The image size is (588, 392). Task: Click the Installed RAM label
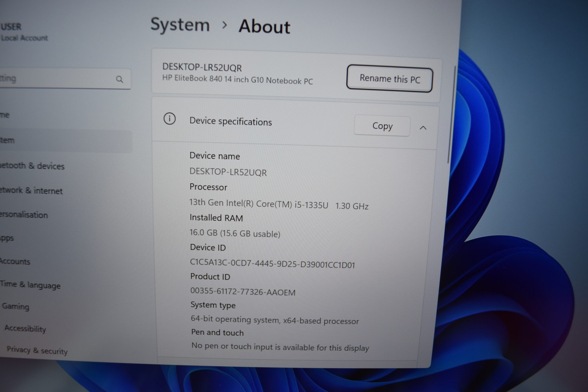(216, 218)
